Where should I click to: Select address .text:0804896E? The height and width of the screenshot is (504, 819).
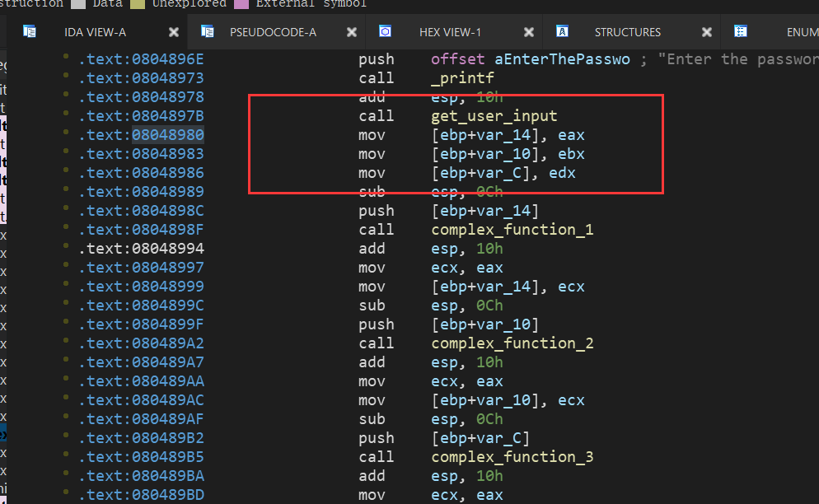141,59
